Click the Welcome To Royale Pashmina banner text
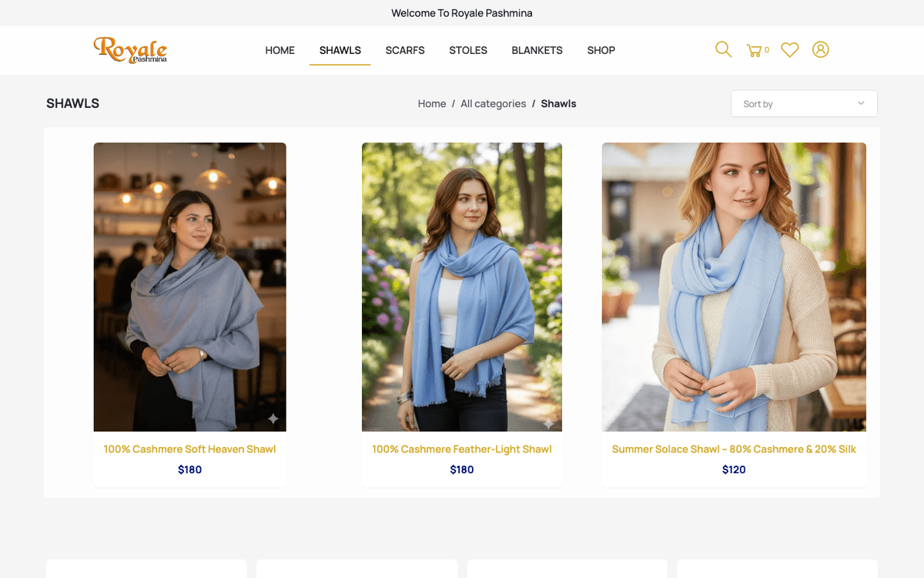 click(462, 13)
